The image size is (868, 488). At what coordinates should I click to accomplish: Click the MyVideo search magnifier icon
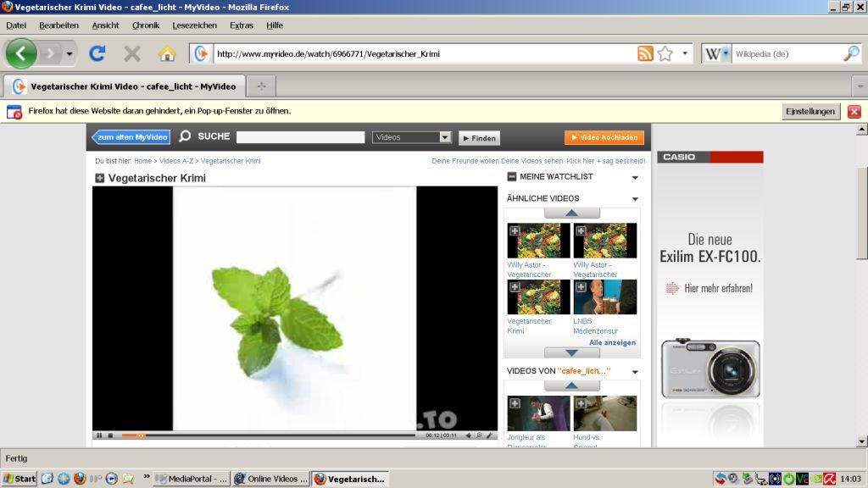click(x=185, y=136)
